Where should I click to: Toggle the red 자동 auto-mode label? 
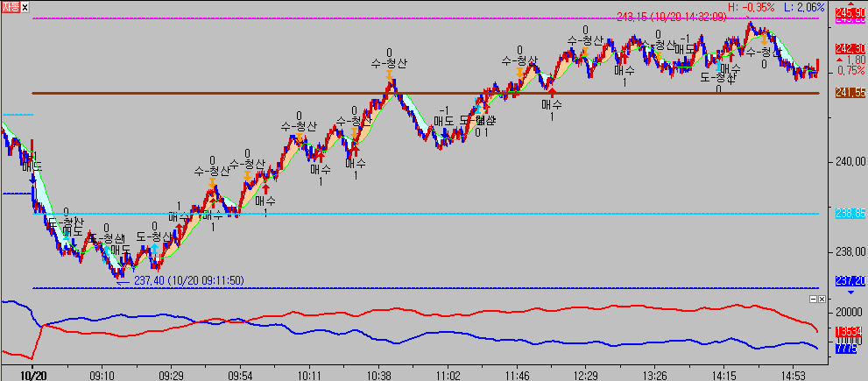[x=11, y=8]
